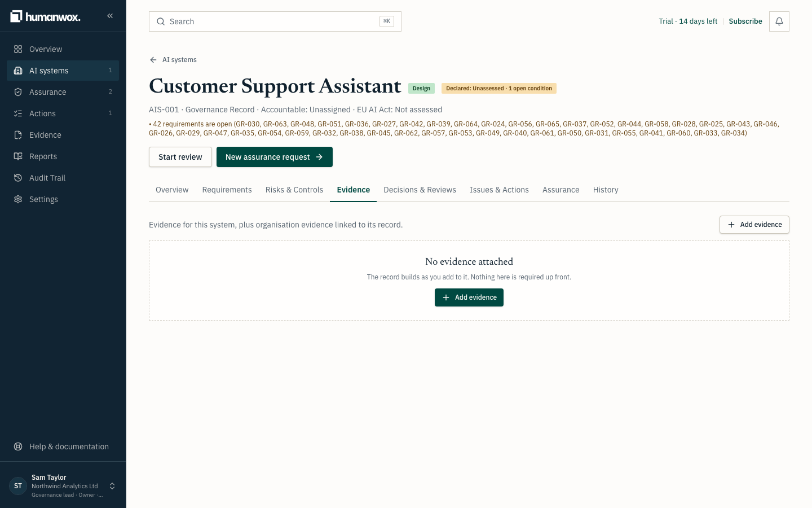The image size is (812, 508).
Task: Select the Evidence tab
Action: [354, 190]
